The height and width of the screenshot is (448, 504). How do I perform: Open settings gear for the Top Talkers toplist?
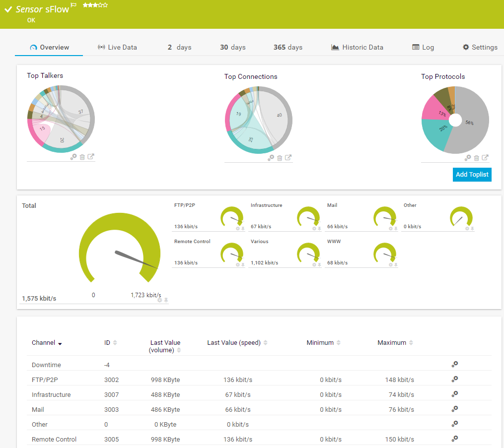[74, 156]
